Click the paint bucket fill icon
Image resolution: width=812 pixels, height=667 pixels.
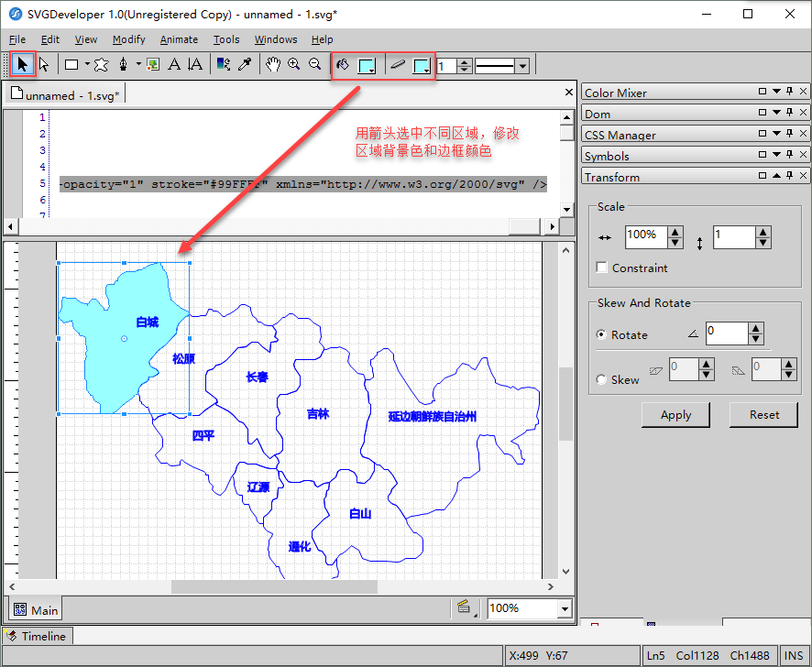tap(342, 65)
